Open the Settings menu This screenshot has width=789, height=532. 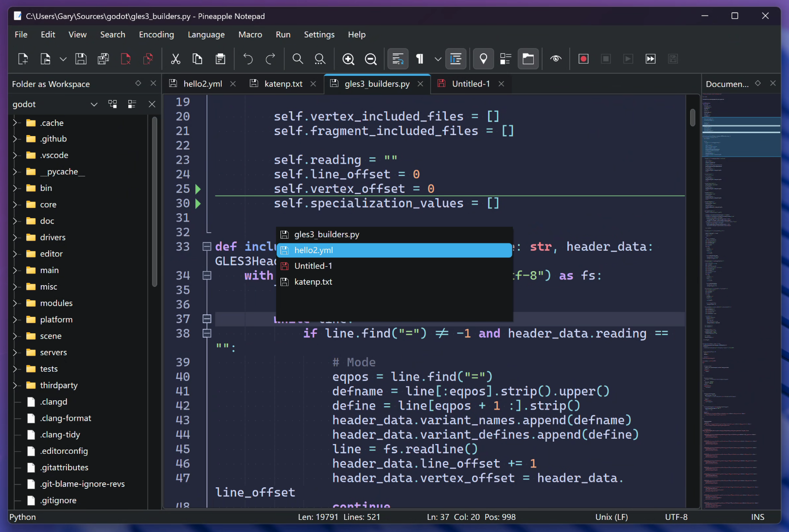coord(319,34)
